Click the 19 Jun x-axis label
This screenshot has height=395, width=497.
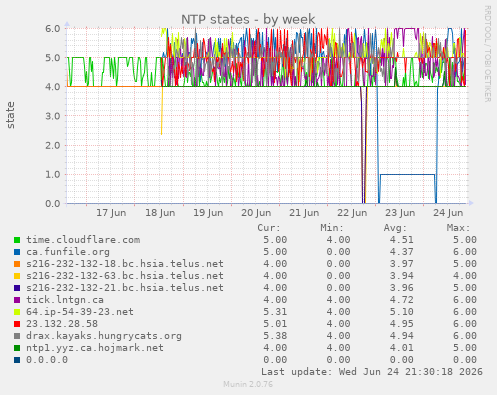tap(208, 213)
